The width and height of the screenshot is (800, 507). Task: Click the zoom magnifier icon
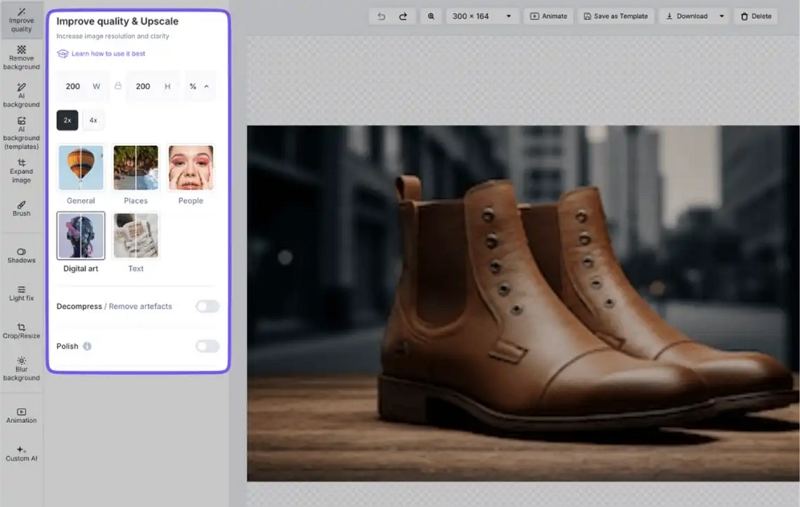(431, 16)
